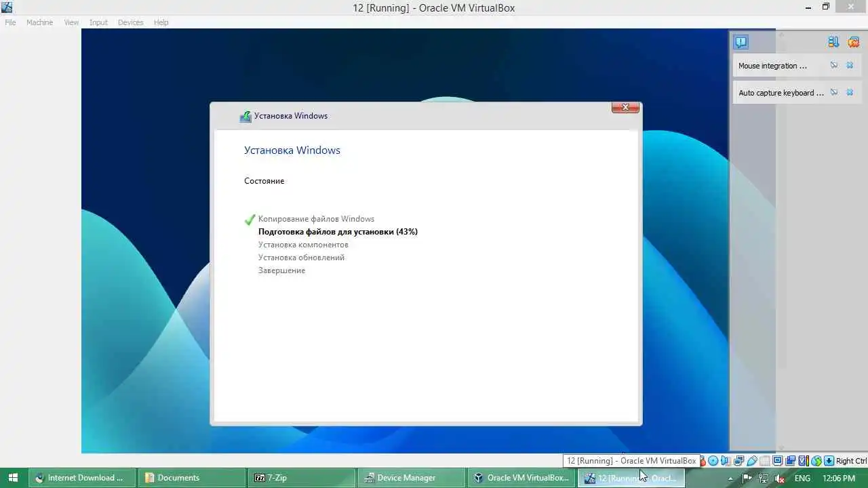
Task: Click the Установка Windows blue heading
Action: pos(292,150)
